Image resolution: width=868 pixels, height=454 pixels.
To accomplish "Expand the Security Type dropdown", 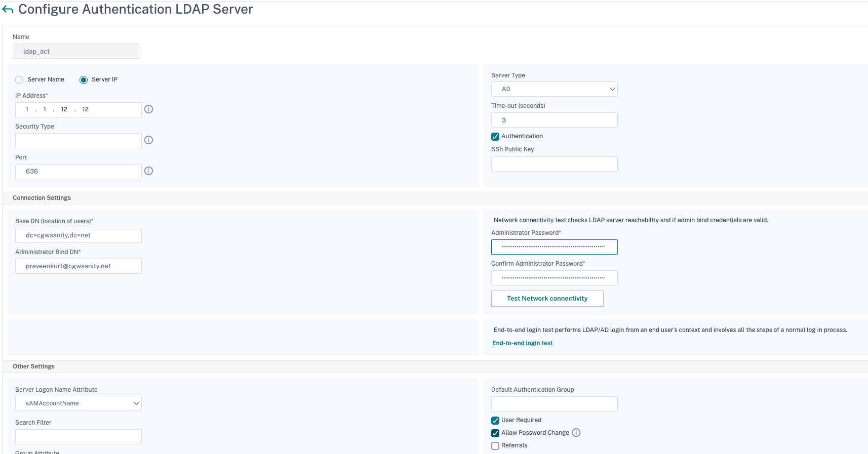I will pos(78,141).
